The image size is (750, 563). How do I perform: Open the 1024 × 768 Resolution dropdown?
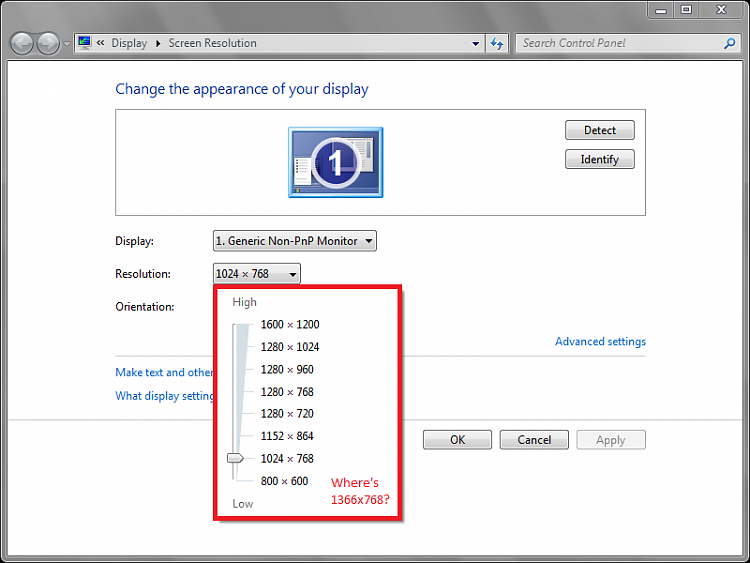point(257,274)
